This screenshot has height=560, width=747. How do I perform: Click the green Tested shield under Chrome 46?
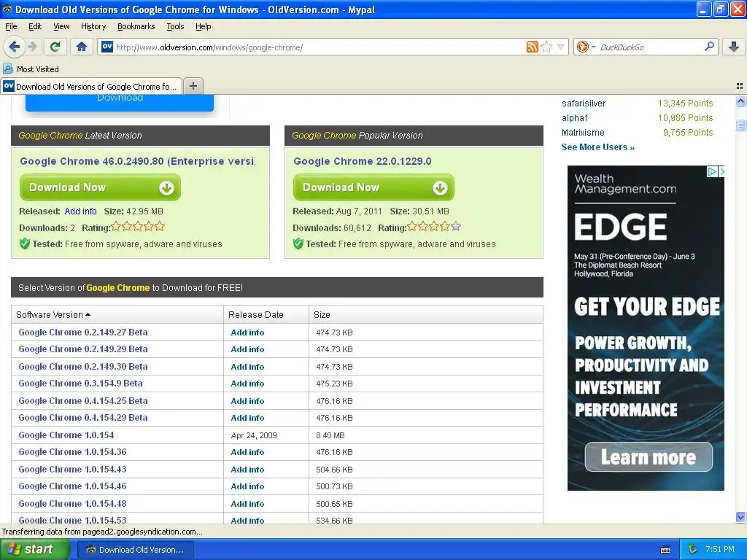click(24, 244)
